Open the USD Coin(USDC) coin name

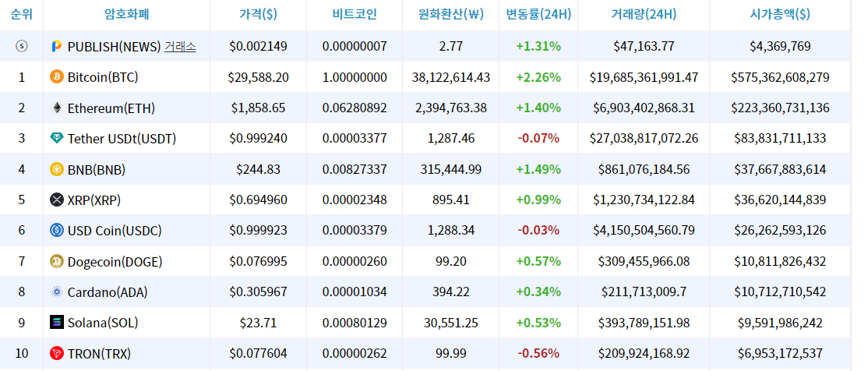(x=115, y=231)
